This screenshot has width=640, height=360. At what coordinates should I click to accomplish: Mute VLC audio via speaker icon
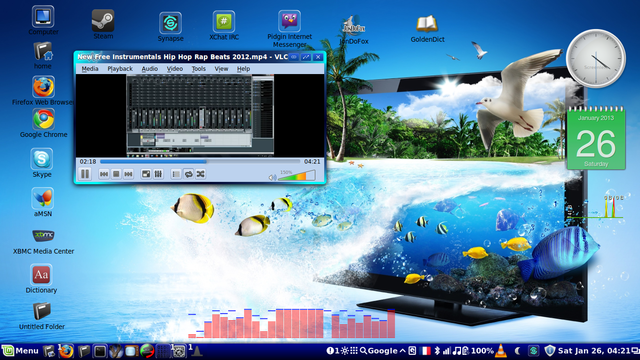pos(272,177)
